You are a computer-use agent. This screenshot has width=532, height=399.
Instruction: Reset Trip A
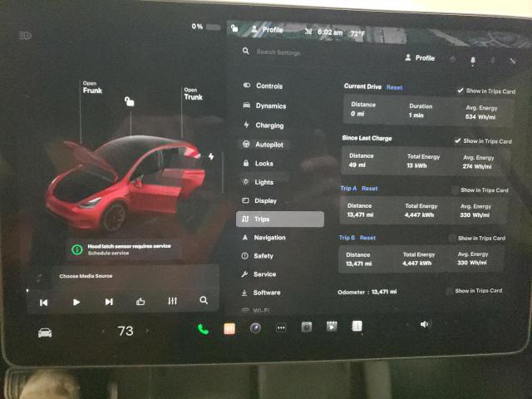pos(369,189)
